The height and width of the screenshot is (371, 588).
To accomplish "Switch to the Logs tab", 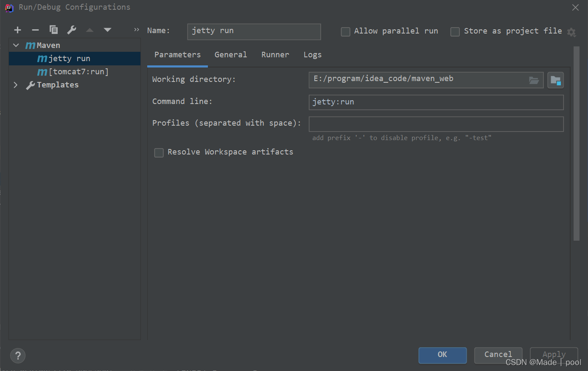I will pos(312,55).
